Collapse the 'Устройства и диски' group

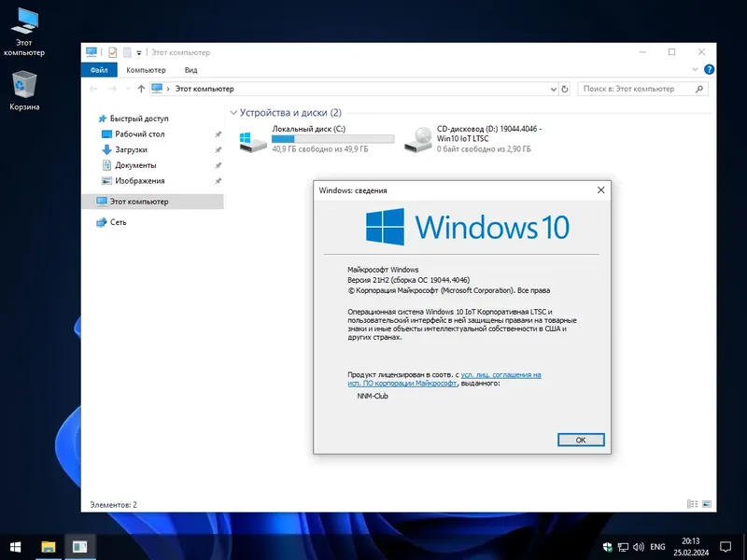(x=233, y=113)
